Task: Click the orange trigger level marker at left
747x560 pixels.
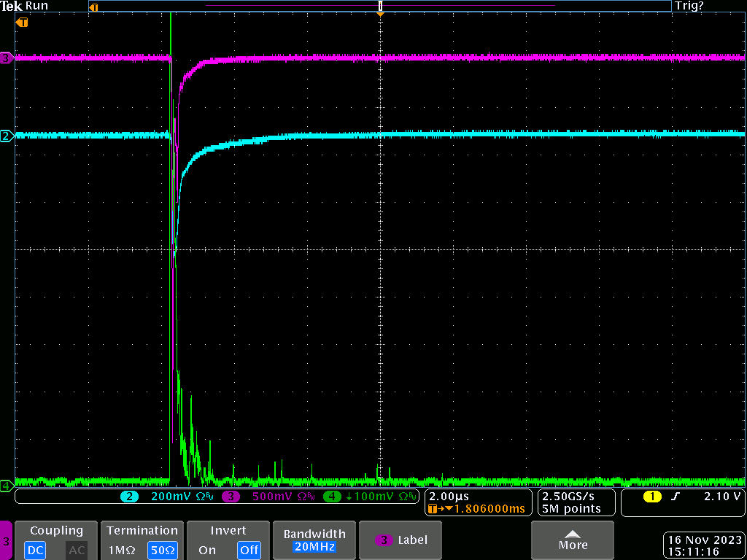Action: 23,23
